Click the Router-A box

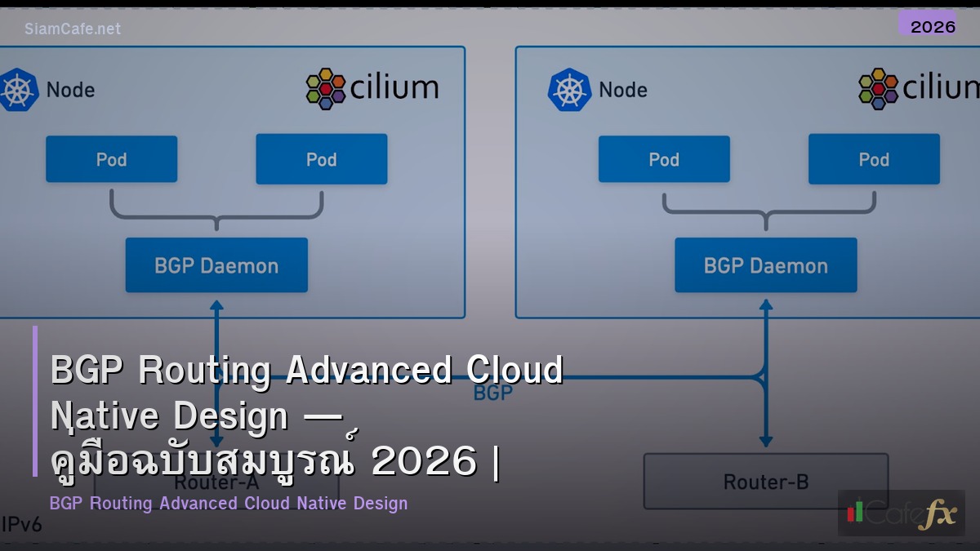click(216, 482)
